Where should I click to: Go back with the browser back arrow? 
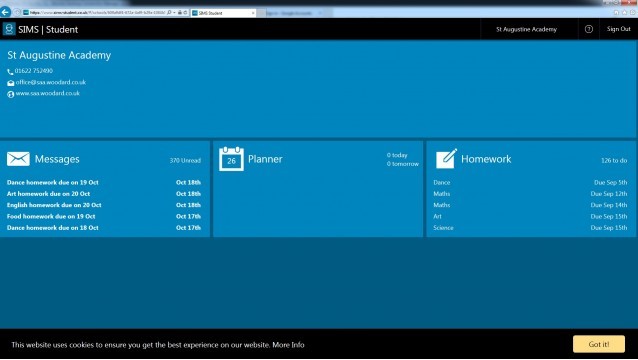coord(5,12)
